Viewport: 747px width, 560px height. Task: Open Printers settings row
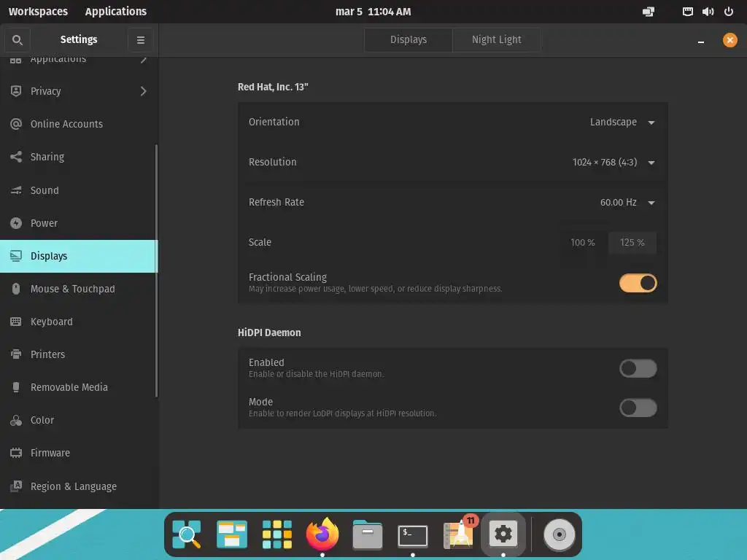pos(79,354)
